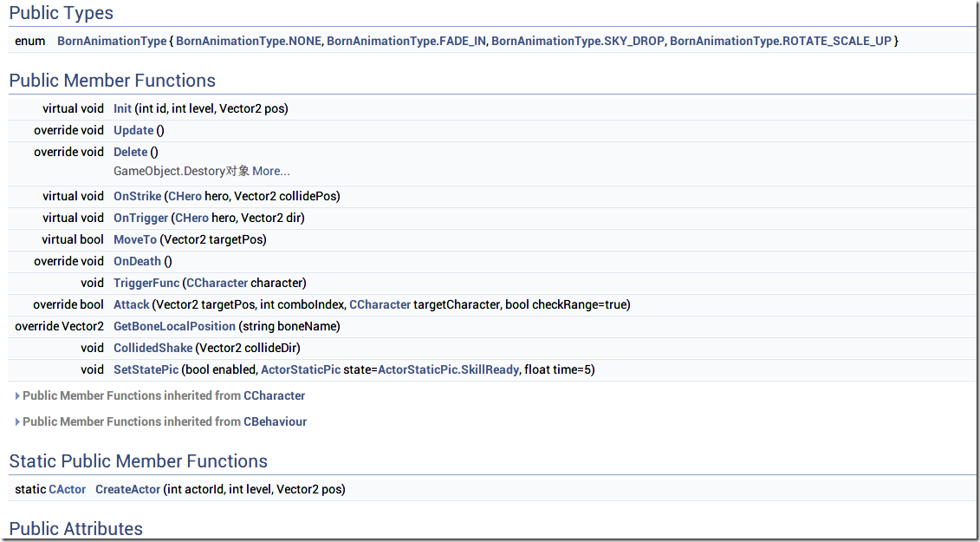The image size is (980, 542).
Task: Open CBehaviour link in inherited functions header
Action: pos(275,421)
